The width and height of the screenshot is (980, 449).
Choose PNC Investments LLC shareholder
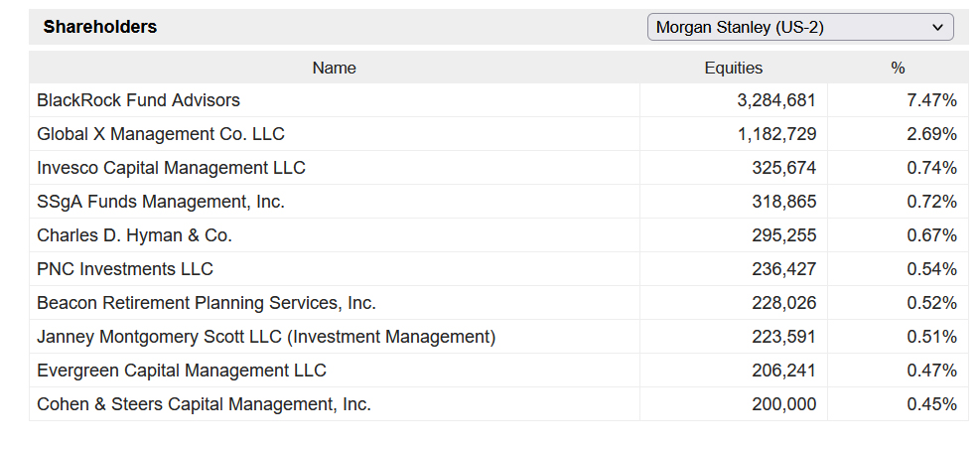click(x=125, y=269)
